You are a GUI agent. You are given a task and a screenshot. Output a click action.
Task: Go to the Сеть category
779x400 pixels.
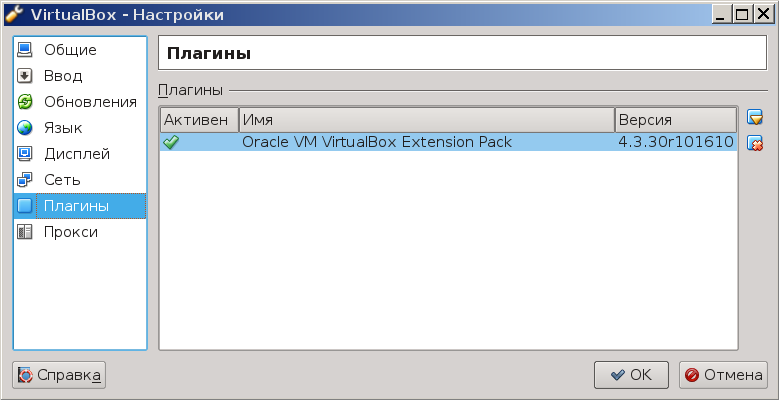80,180
